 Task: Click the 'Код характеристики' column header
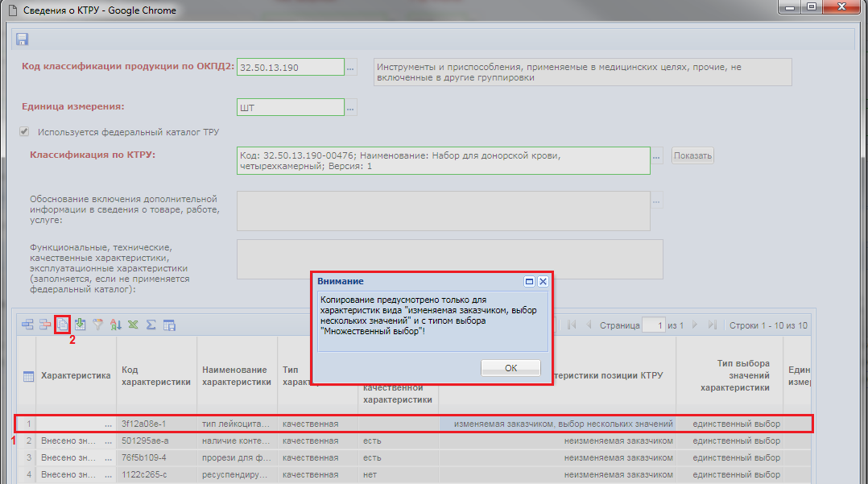click(x=156, y=375)
